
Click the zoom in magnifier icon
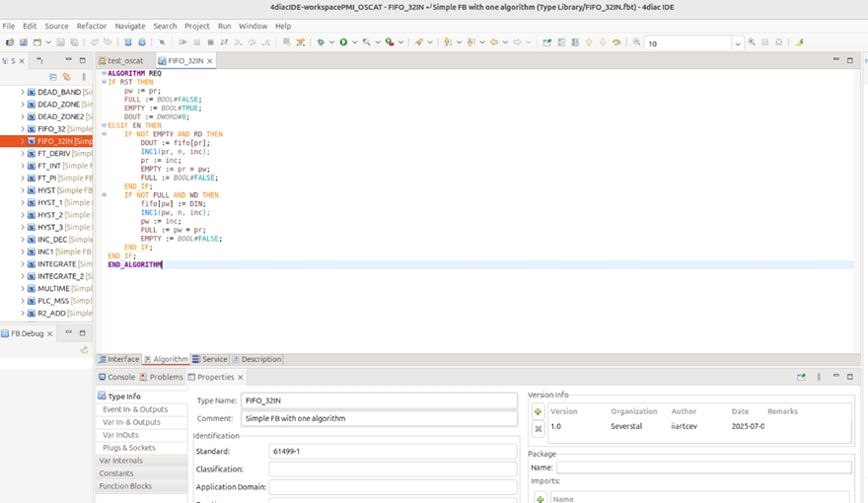pyautogui.click(x=752, y=42)
